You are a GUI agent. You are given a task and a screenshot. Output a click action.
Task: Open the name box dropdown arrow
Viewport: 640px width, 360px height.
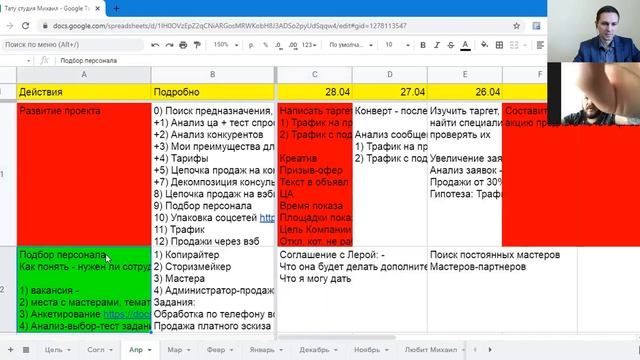29,61
